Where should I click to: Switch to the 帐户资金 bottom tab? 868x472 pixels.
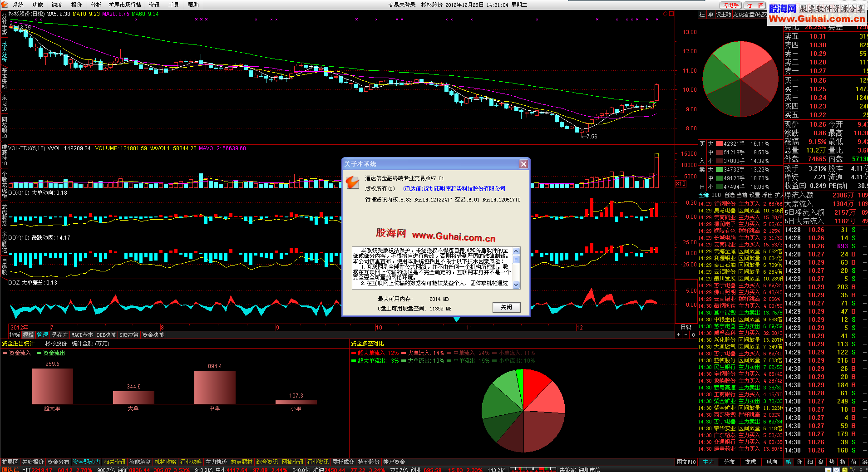(394, 462)
